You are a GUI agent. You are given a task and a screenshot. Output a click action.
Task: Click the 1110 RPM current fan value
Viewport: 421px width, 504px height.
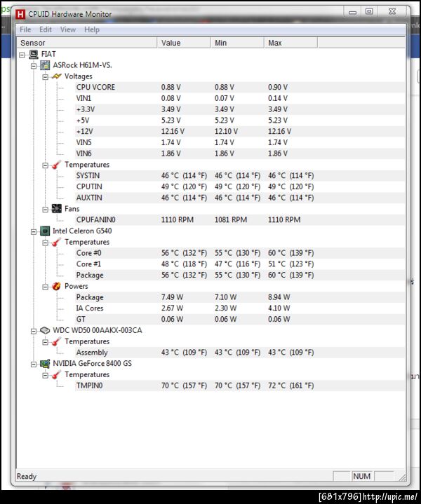(178, 220)
